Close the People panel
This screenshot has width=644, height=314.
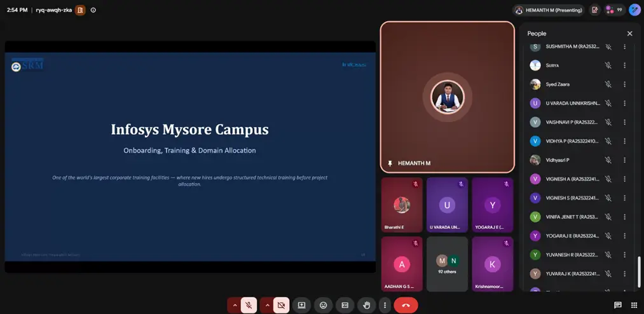pyautogui.click(x=629, y=34)
